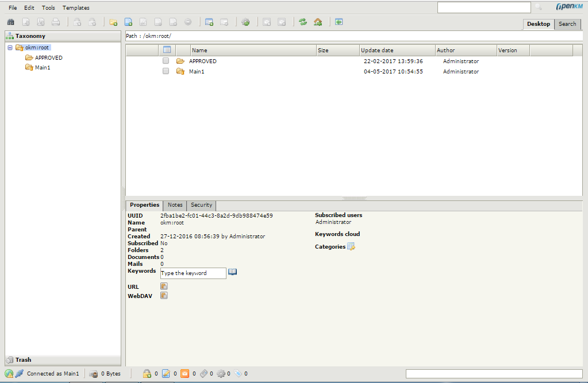Select the Main1 folder in taxonomy tree
Viewport: 588px width, 383px height.
point(43,68)
